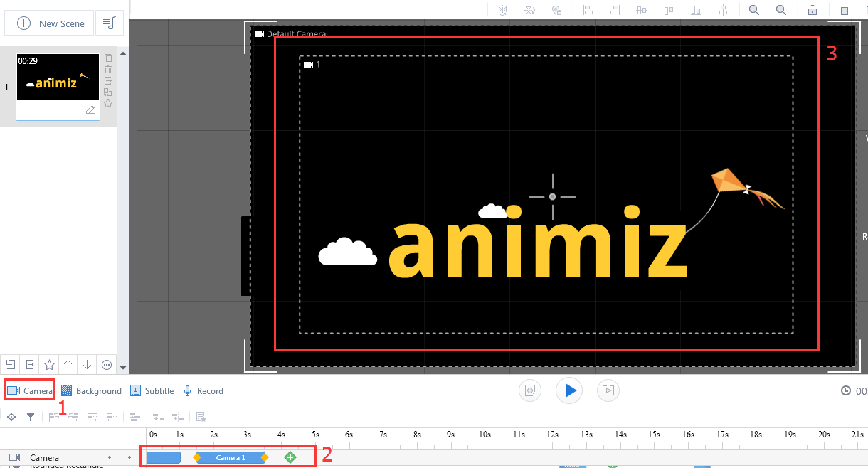Move scene up with arrow icon
The width and height of the screenshot is (868, 468).
[x=68, y=365]
